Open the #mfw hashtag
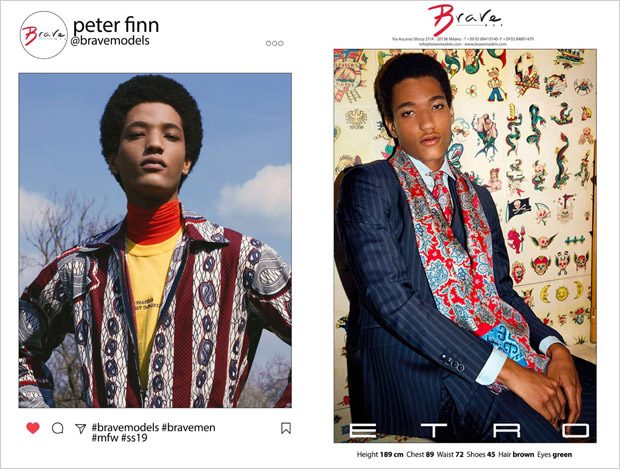Viewport: 620px width, 469px height. (105, 438)
